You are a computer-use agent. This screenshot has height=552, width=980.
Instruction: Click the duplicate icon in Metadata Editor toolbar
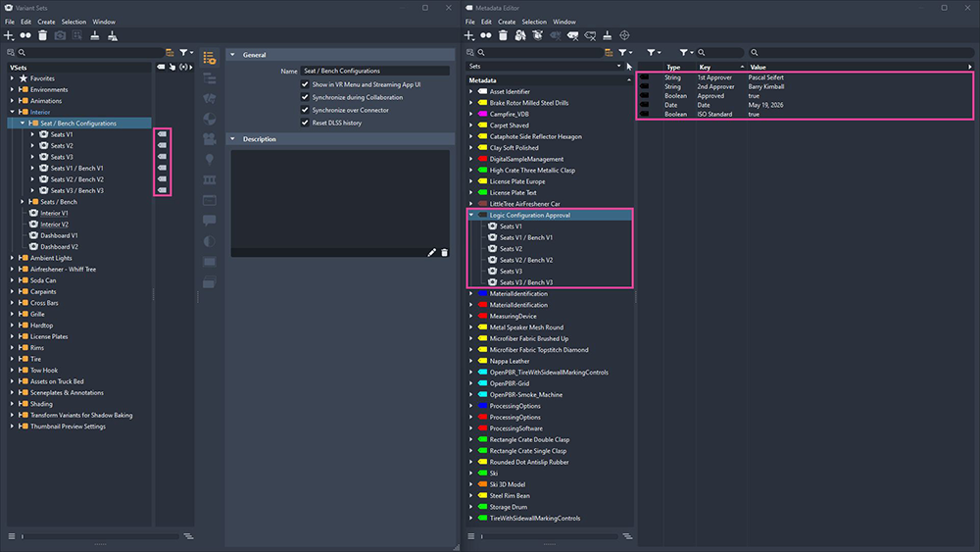(x=486, y=35)
